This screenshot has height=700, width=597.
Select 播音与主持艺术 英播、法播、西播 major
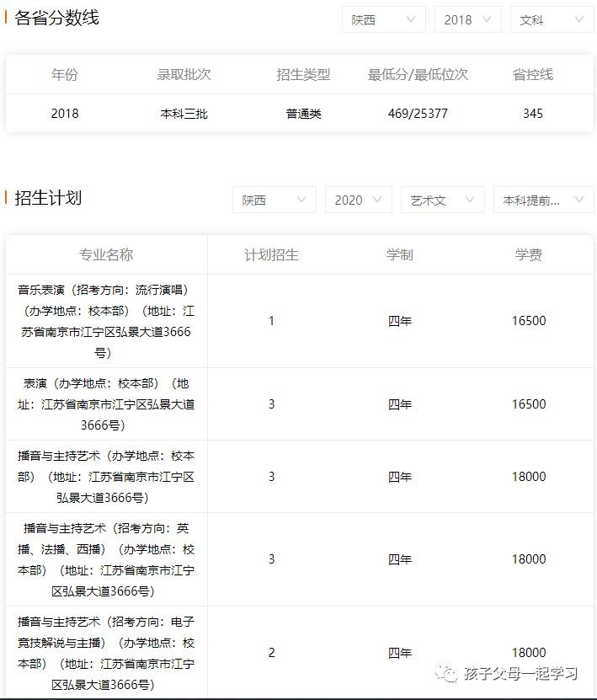(x=106, y=559)
